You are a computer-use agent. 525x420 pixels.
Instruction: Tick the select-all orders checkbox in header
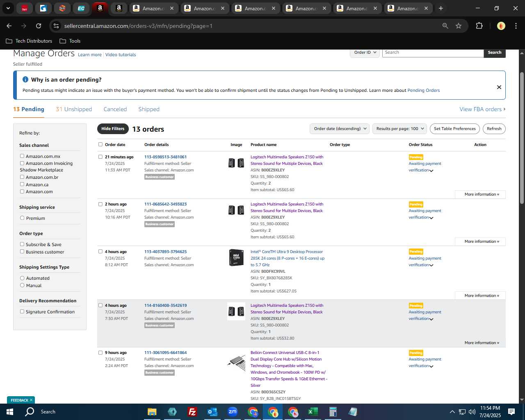(100, 144)
